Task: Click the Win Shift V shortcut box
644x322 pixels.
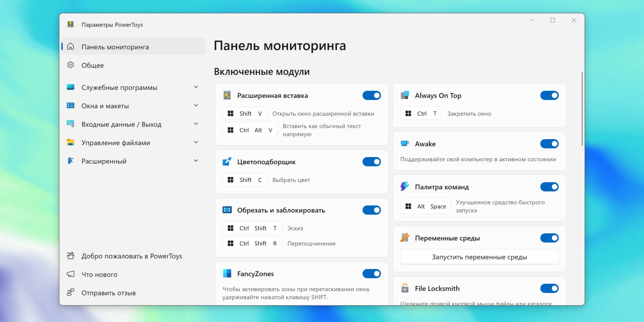Action: [x=245, y=113]
